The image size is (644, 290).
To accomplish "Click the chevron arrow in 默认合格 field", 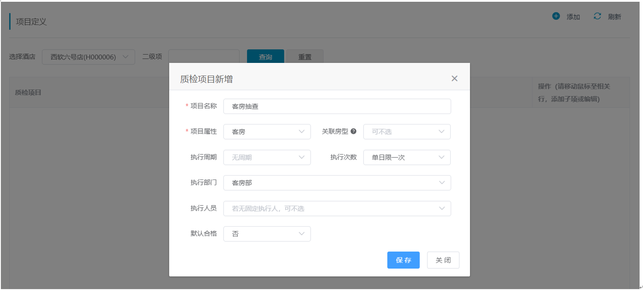I will point(302,234).
